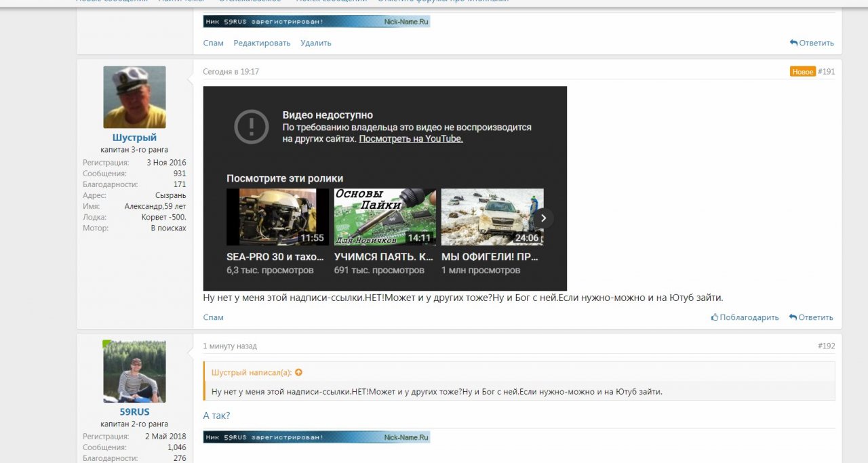Viewport: 868px width, 463px height.
Task: Open permalink #191 of the post
Action: (x=826, y=71)
